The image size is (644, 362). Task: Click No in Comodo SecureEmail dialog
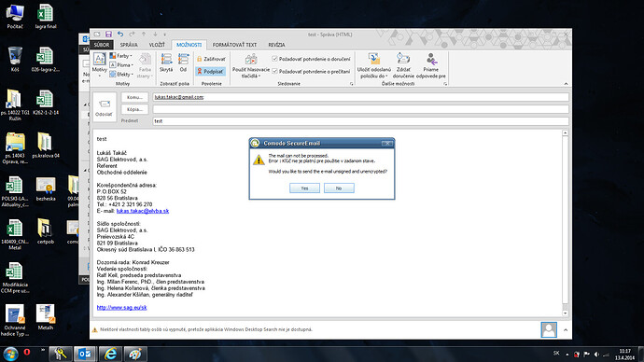coord(339,188)
